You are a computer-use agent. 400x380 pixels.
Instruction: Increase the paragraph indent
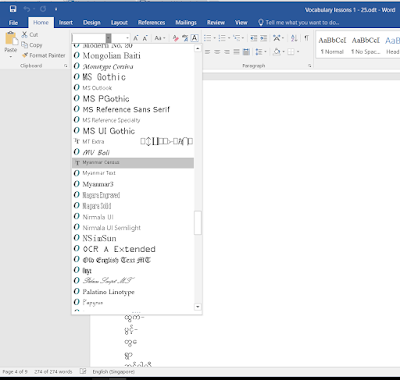[264, 38]
